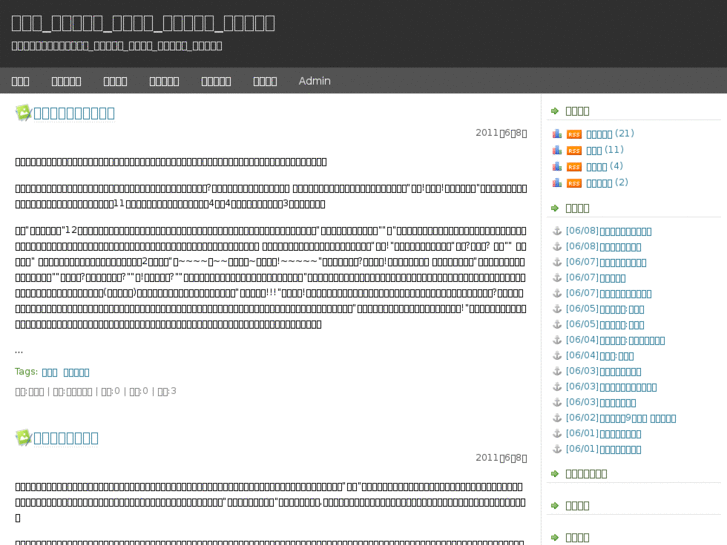The image size is (727, 545).
Task: Open the category link with count (4)
Action: 597,167
